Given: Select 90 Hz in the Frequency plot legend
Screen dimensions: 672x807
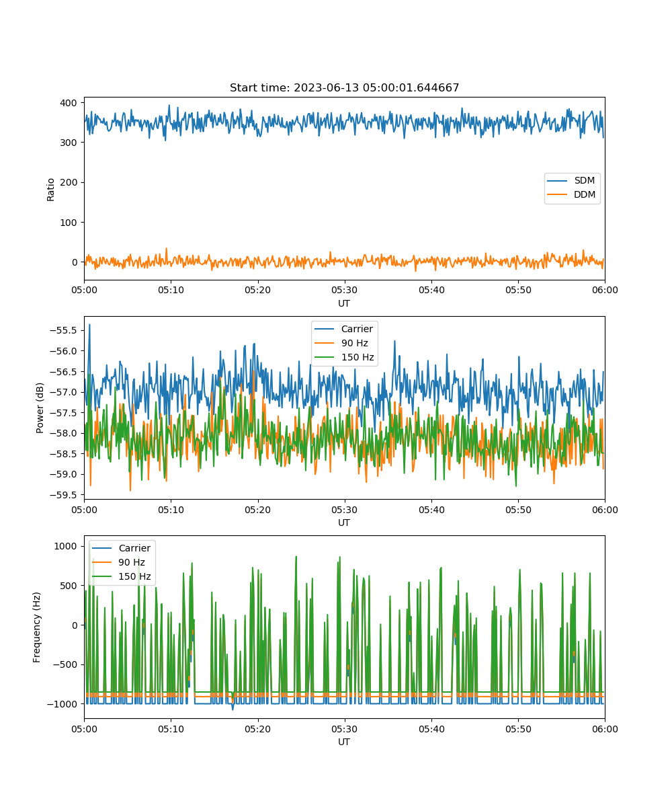Looking at the screenshot, I should [x=132, y=562].
